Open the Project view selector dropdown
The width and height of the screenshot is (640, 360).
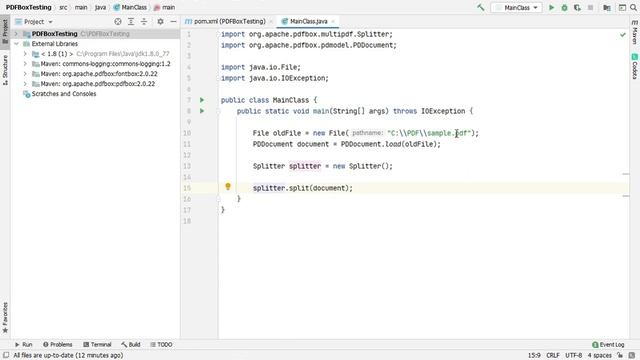pyautogui.click(x=34, y=22)
